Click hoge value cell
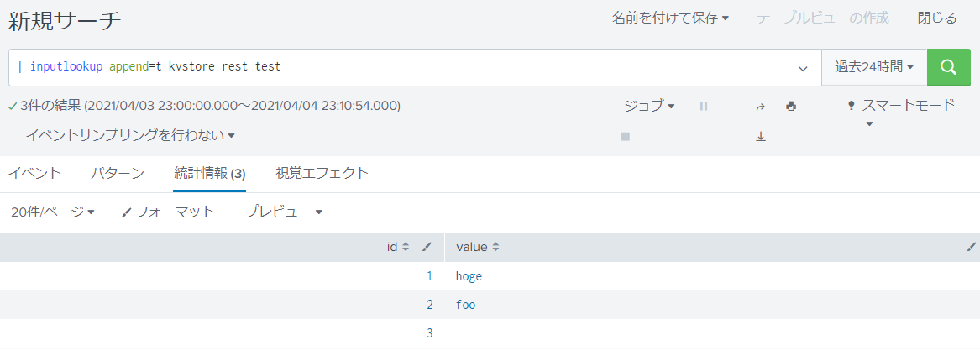This screenshot has height=361, width=980. (469, 276)
